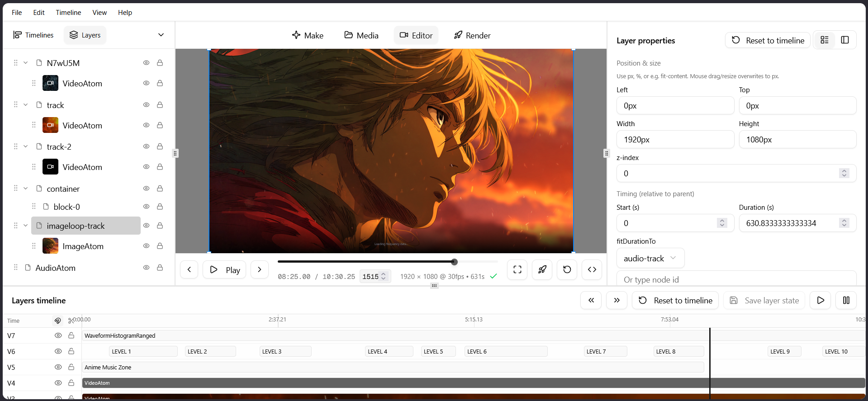Play the layers timeline
Screen dimensions: 868x401
coord(821,300)
